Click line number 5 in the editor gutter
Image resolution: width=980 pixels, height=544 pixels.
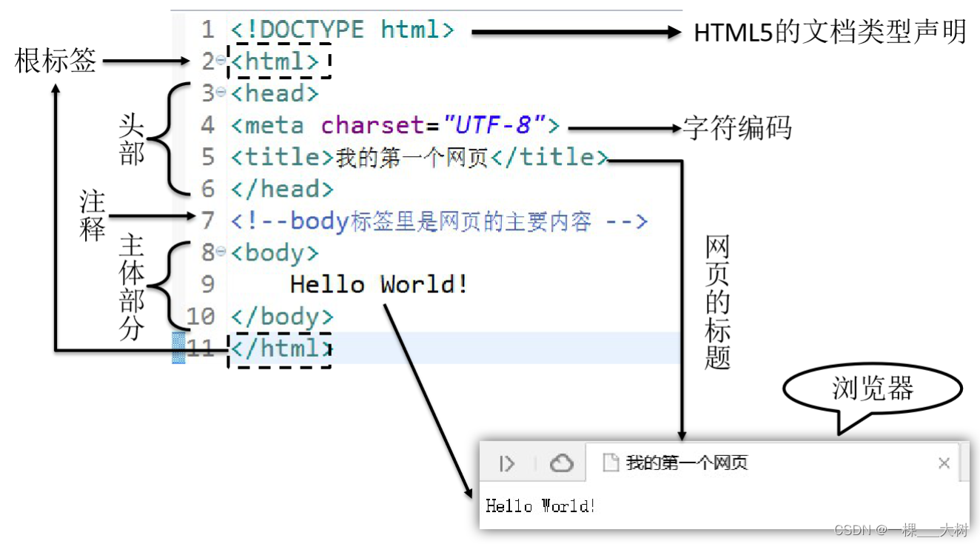coord(207,157)
